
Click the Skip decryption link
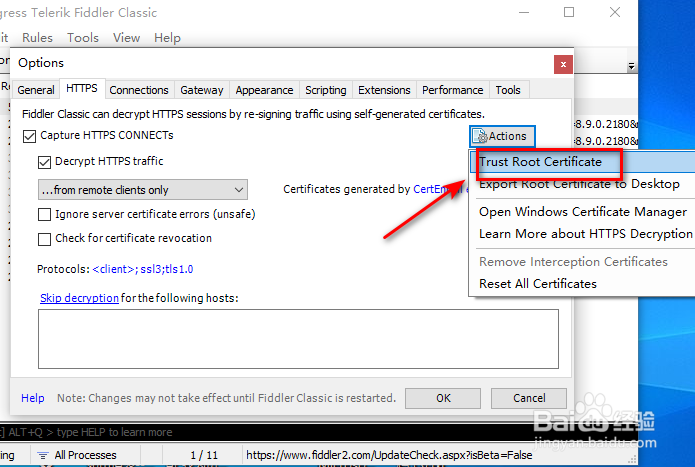click(x=79, y=298)
